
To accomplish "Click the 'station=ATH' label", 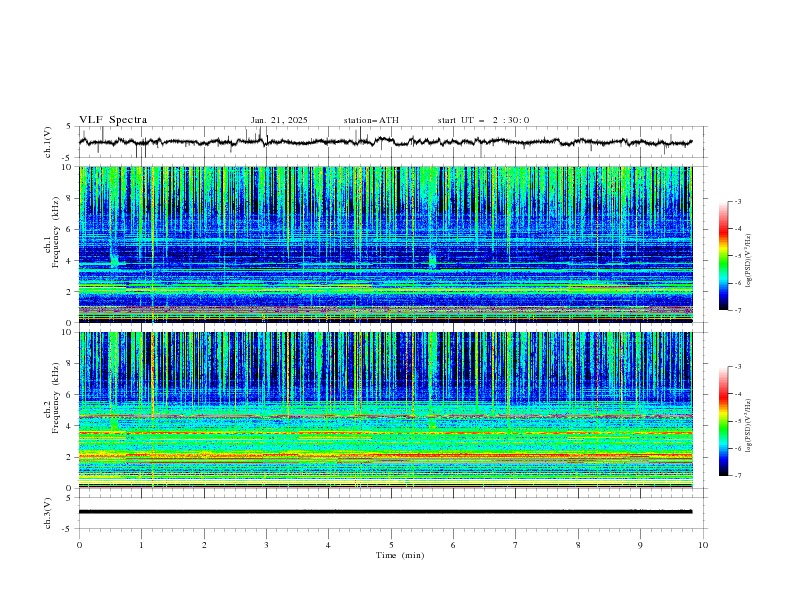I will pyautogui.click(x=371, y=120).
